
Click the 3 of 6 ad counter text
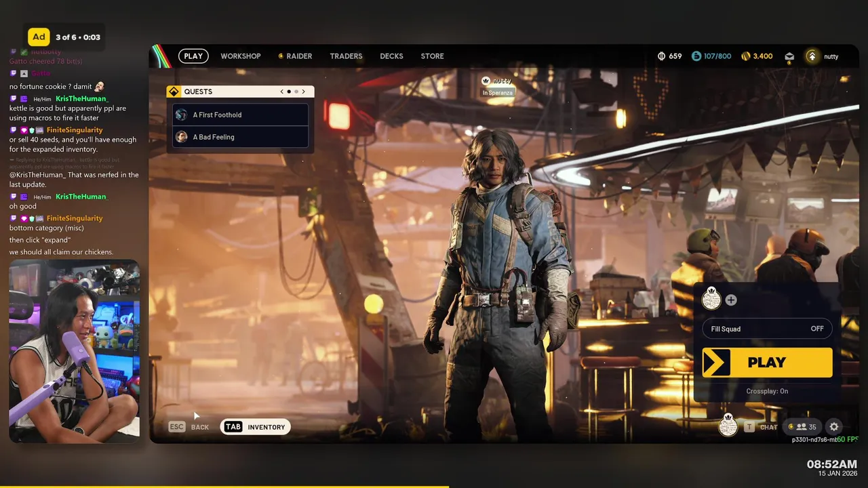point(78,37)
